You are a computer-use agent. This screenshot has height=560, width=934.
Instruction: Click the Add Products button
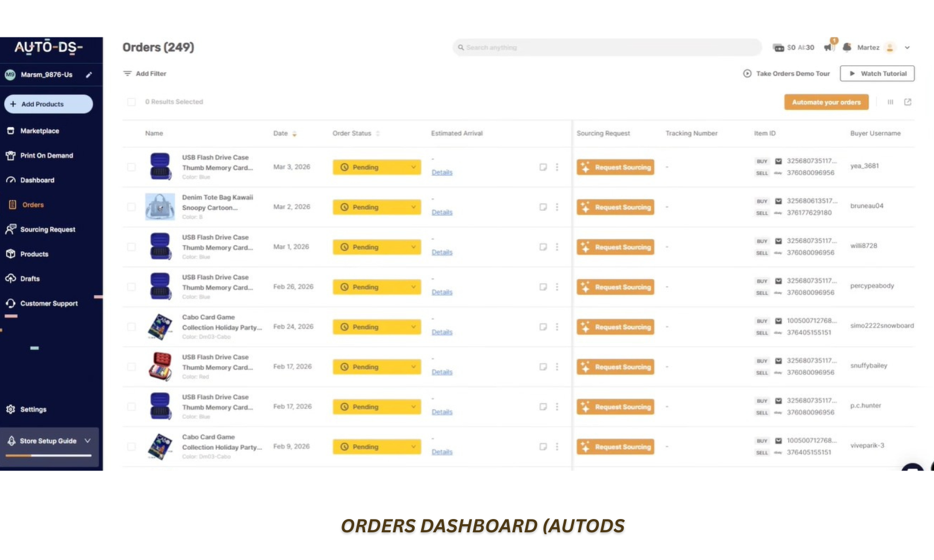point(48,104)
